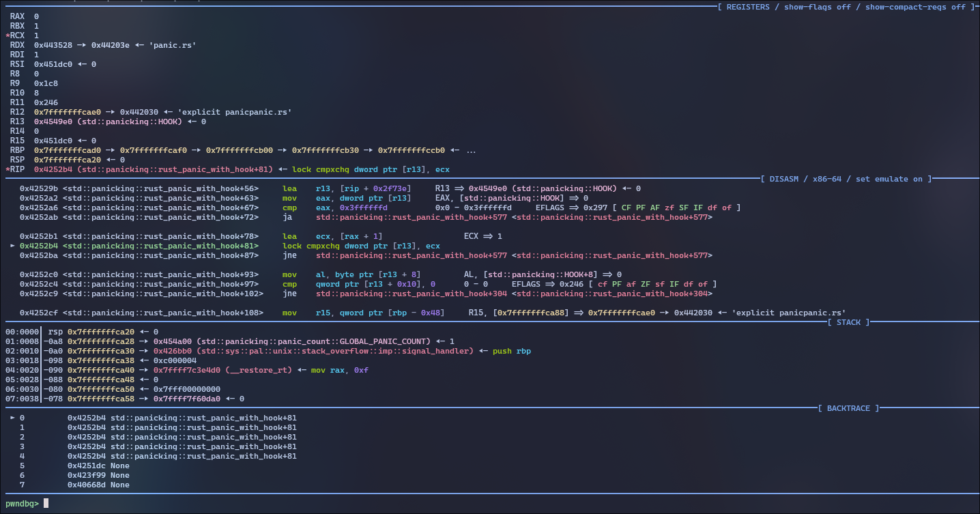Viewport: 980px width, 514px height.
Task: Click the STACK section header label
Action: tap(848, 322)
